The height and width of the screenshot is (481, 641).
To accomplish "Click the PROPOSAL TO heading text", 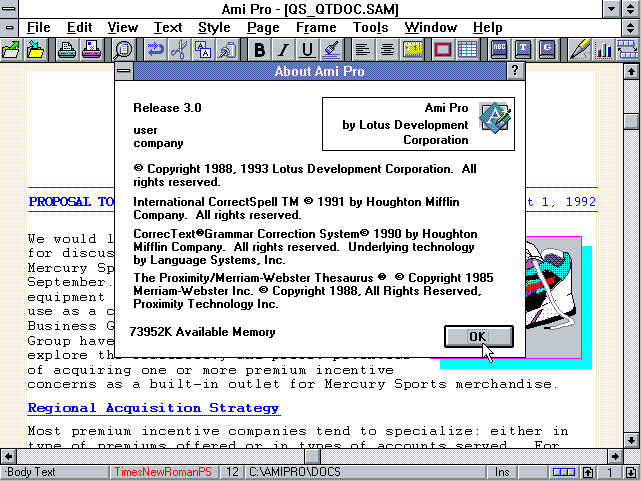I will pos(71,202).
